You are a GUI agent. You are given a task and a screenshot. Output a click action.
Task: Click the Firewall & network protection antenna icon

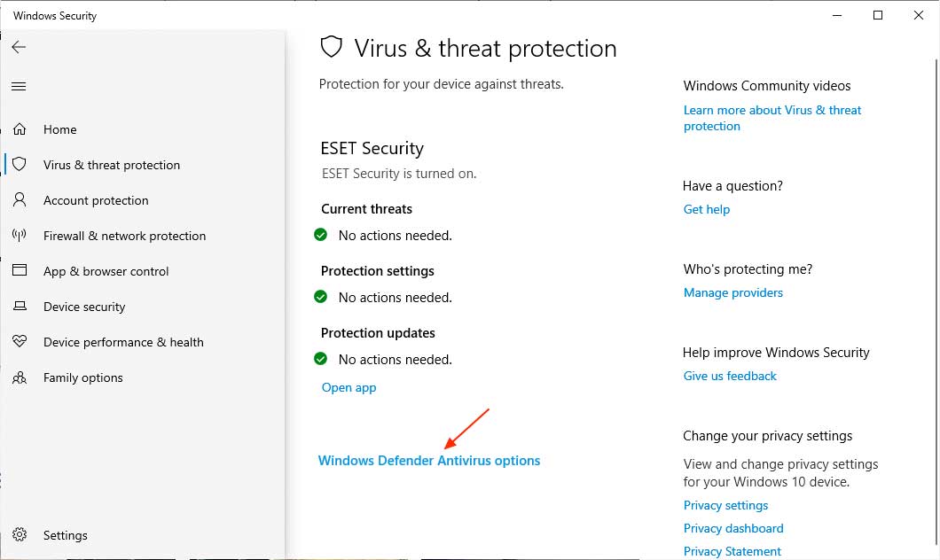pyautogui.click(x=20, y=236)
